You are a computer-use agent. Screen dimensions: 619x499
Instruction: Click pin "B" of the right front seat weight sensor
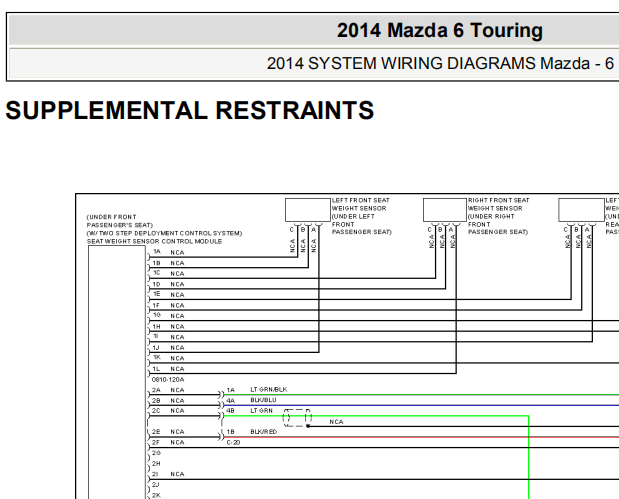click(440, 229)
